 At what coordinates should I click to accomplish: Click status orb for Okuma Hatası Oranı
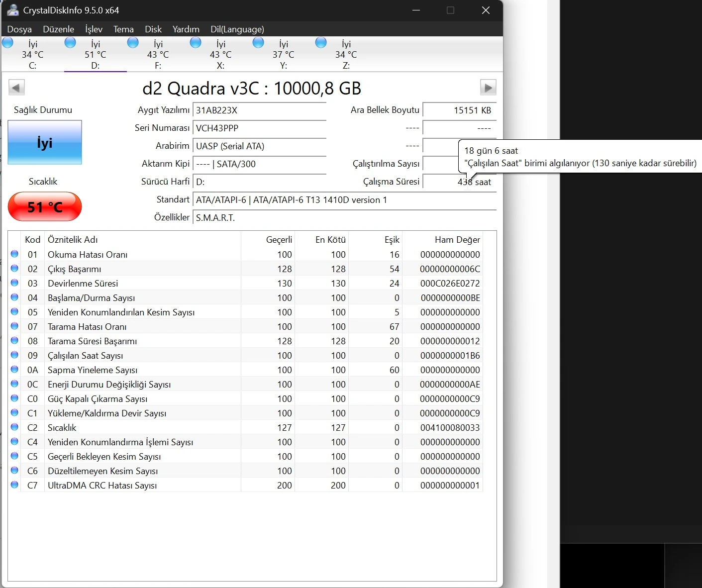tap(14, 254)
